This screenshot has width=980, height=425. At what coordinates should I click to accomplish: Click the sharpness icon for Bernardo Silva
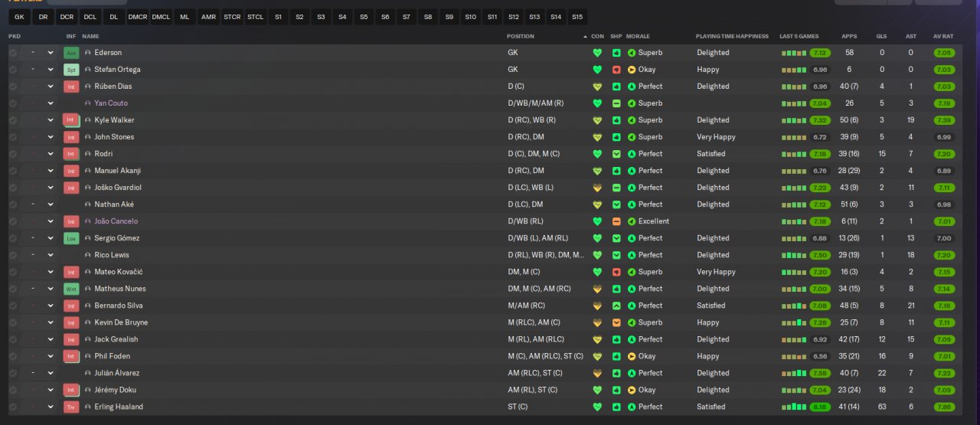[616, 306]
